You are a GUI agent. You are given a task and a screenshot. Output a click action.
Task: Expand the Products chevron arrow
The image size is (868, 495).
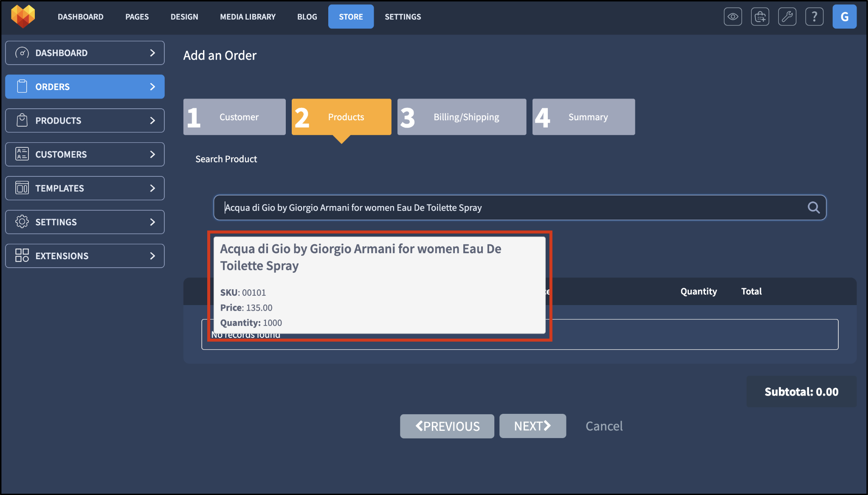152,120
